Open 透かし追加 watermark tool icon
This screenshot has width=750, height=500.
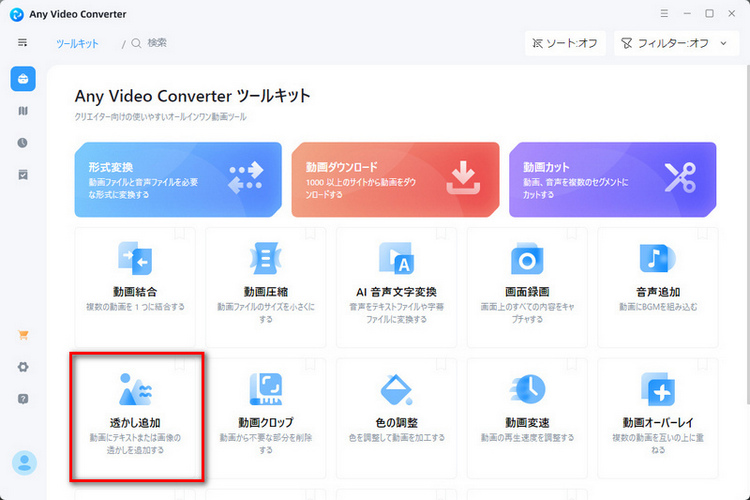(135, 389)
